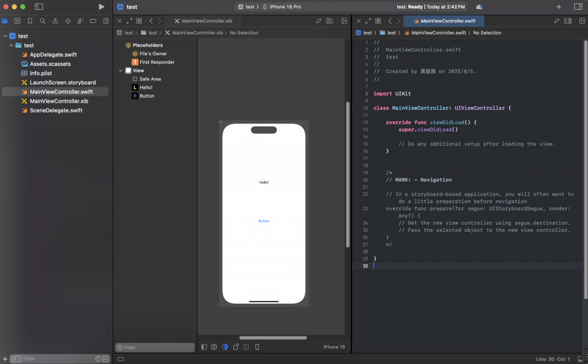This screenshot has width=588, height=364.
Task: Click the add plus in navigator bottom
Action: point(5,359)
